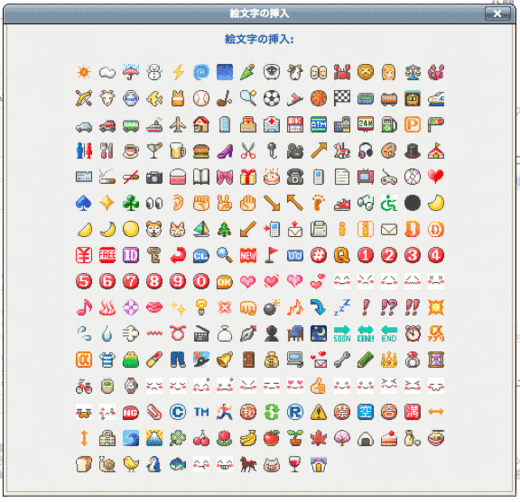Screen dimensions: 520x502
Task: Choose the wine glass emoji
Action: tap(295, 464)
